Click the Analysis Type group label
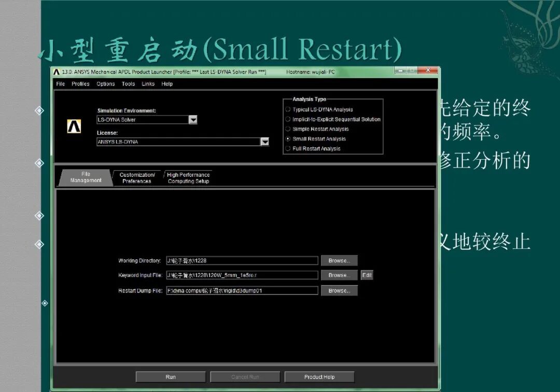This screenshot has height=392, width=560. point(309,99)
